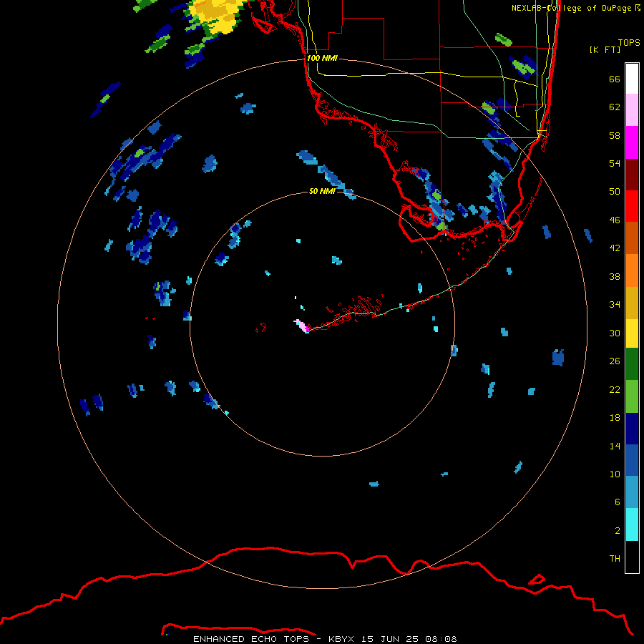Click the 'NEXLAB-College of DuPage' label
Screen dimensions: 644x644
pos(572,8)
